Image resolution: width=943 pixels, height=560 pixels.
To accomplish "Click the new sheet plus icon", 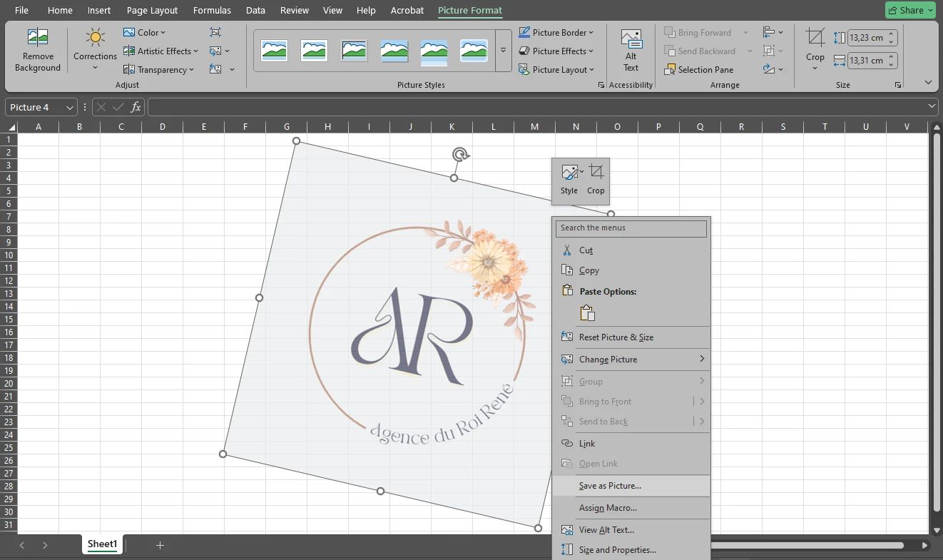I will [160, 545].
